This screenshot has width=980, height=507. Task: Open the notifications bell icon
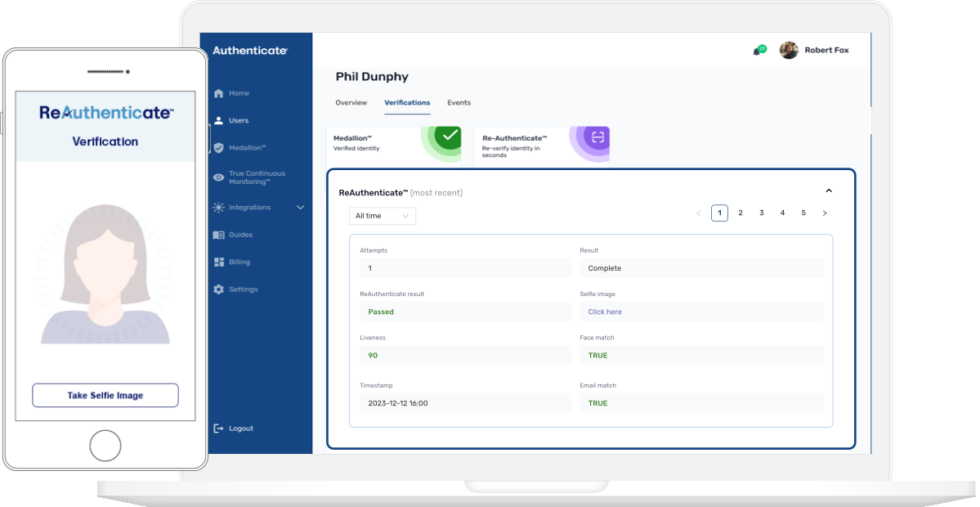pos(757,52)
